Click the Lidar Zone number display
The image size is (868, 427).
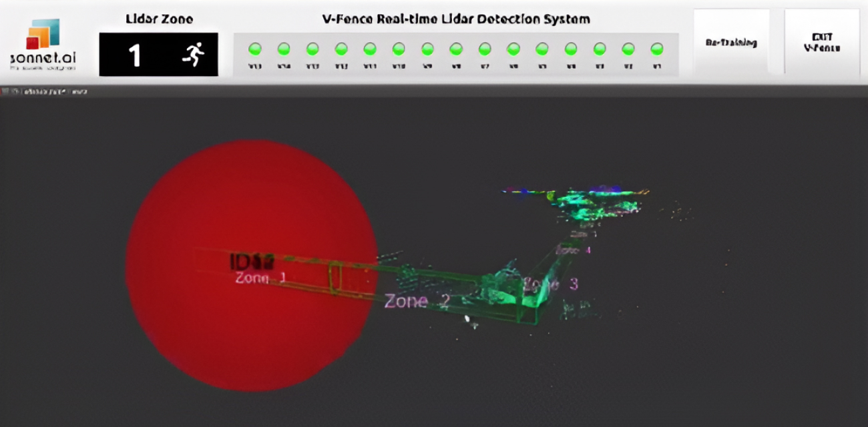coord(135,55)
